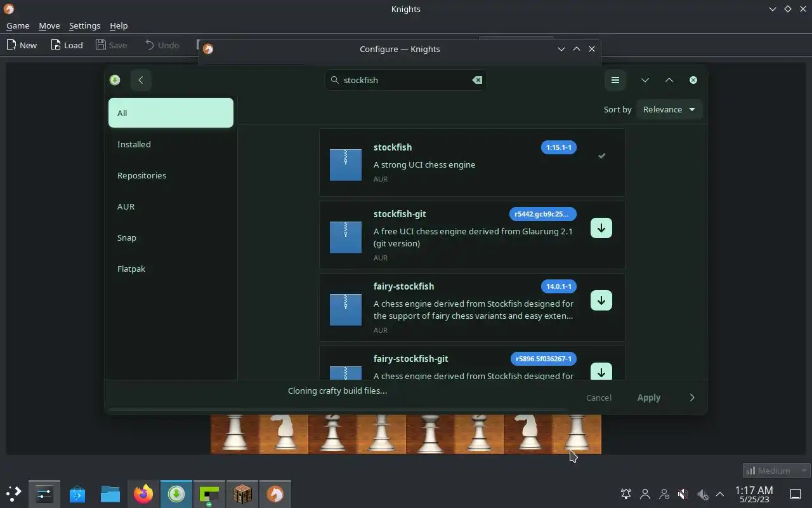Open the Game menu

point(18,25)
